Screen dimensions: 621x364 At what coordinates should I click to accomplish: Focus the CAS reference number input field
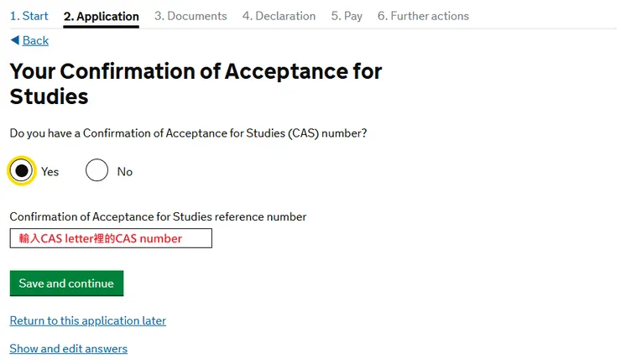pyautogui.click(x=111, y=238)
